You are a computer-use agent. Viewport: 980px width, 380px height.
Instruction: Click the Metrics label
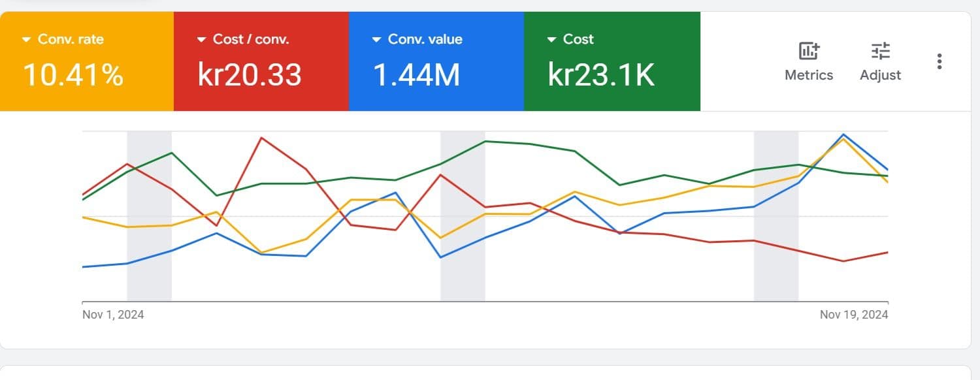[x=809, y=75]
